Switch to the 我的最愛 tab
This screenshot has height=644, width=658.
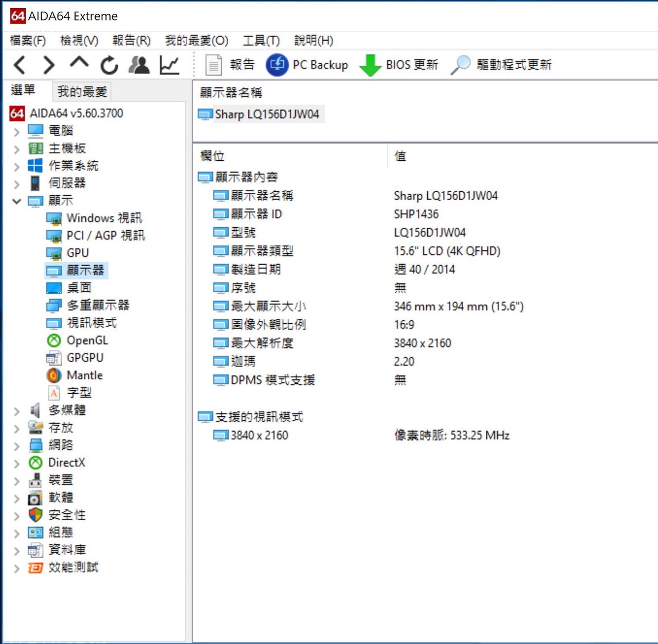click(82, 91)
